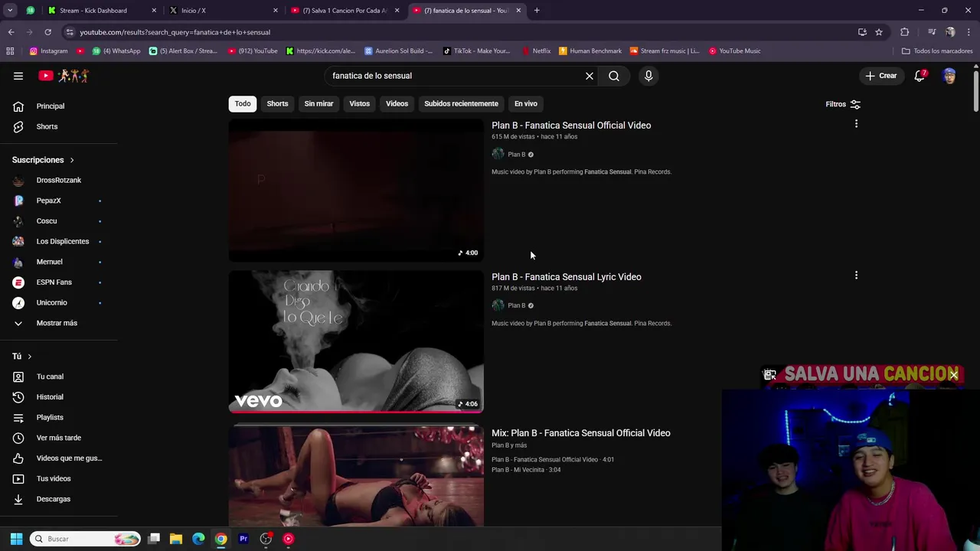
Task: Click the Mix playlist thumbnail
Action: click(356, 476)
